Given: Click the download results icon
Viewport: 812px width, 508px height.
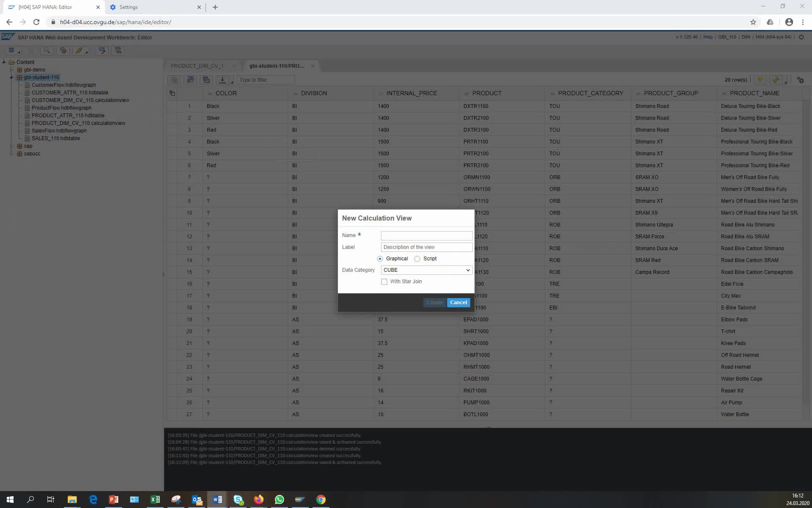Looking at the screenshot, I should coord(222,80).
